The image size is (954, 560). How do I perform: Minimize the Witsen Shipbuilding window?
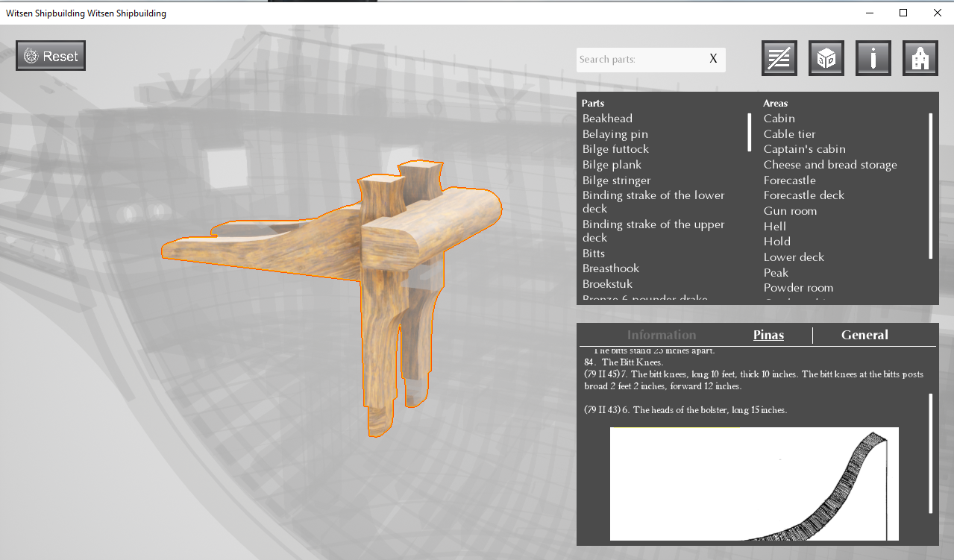pos(870,13)
